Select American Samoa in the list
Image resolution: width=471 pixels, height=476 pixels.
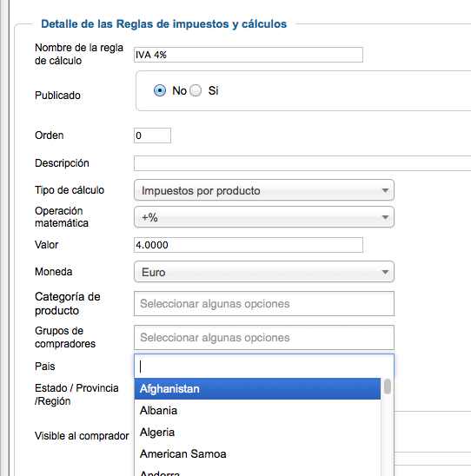click(257, 454)
